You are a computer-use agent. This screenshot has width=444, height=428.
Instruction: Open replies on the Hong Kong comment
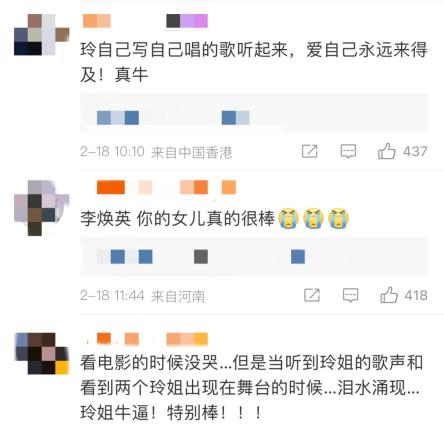pos(348,151)
